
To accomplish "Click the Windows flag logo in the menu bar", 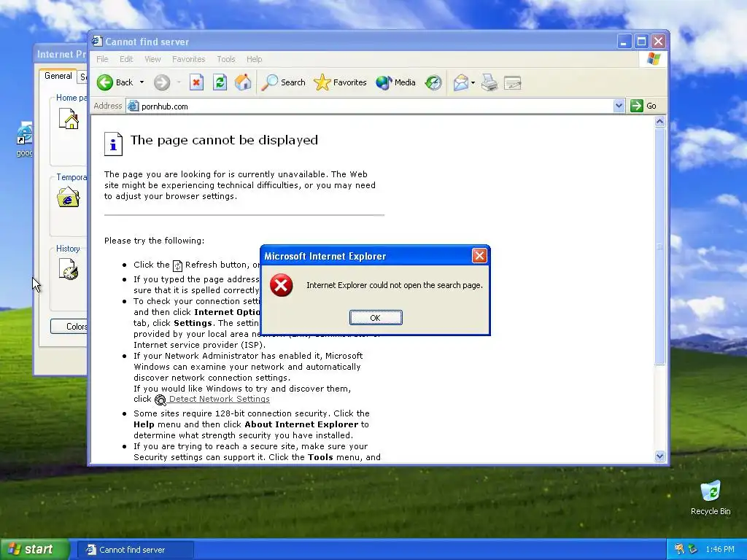I will coord(654,59).
